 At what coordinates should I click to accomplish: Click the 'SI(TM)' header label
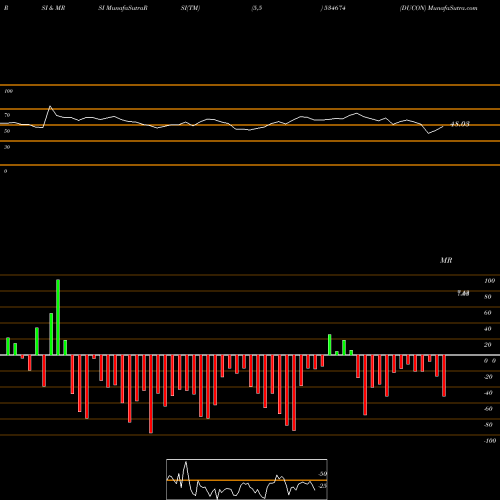[190, 8]
